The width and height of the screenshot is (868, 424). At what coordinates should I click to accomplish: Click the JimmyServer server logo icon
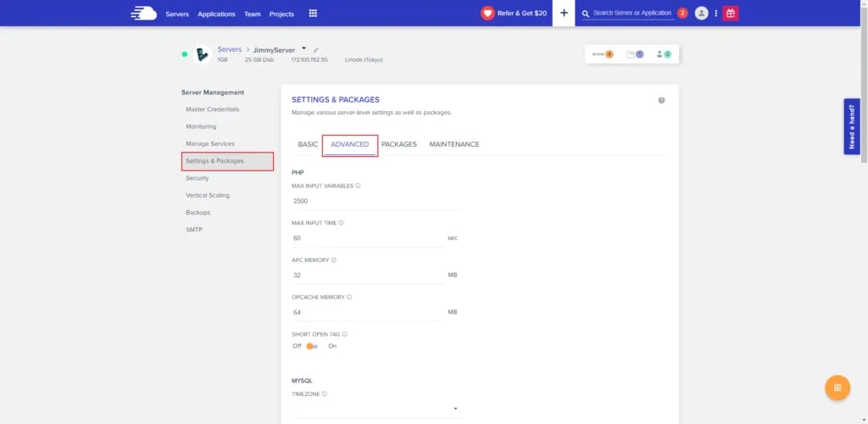pyautogui.click(x=203, y=54)
